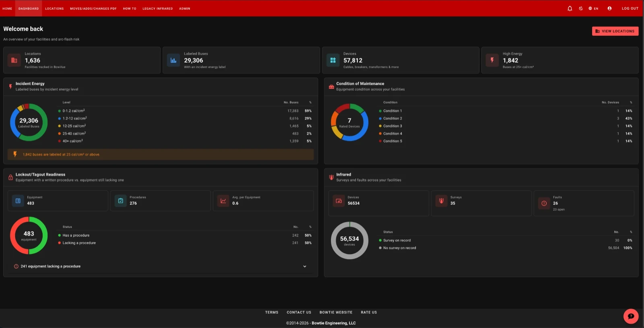Click Log Out
This screenshot has width=644, height=328.
[x=630, y=8]
